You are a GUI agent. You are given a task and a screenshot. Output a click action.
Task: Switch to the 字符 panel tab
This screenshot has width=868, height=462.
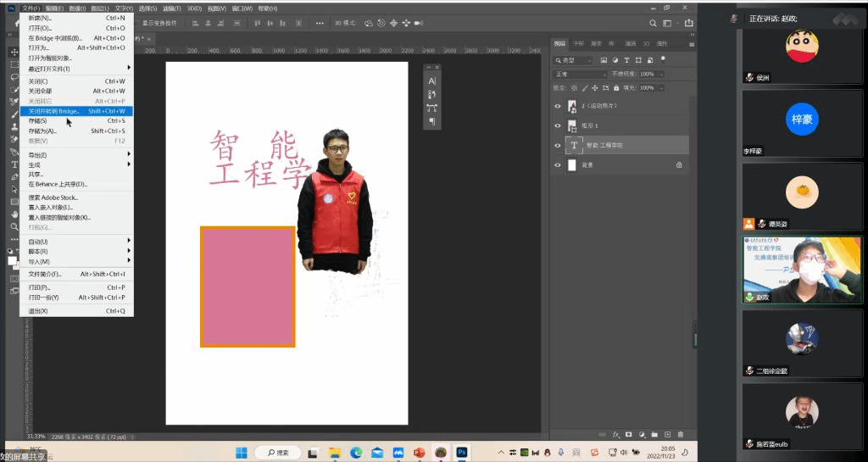click(578, 43)
